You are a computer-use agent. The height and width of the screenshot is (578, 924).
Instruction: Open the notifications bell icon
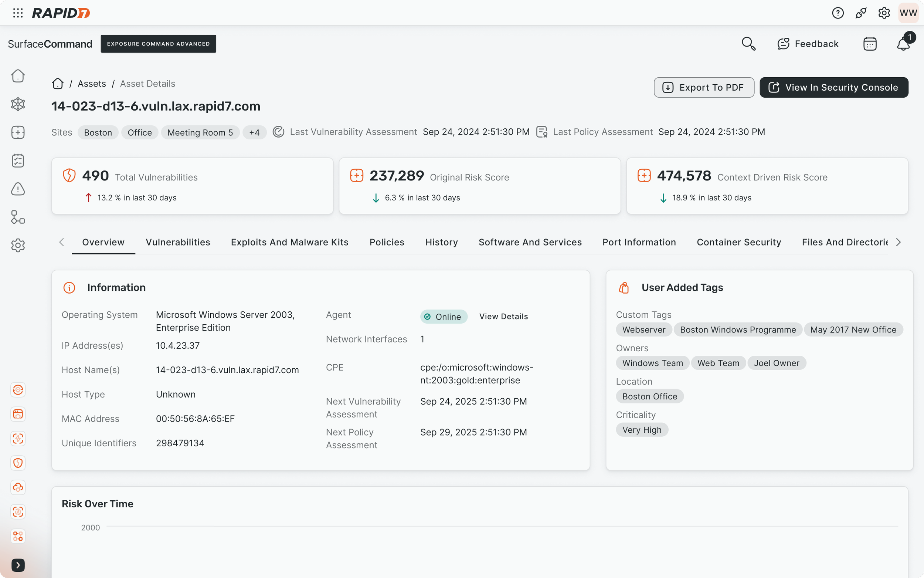[x=903, y=44]
